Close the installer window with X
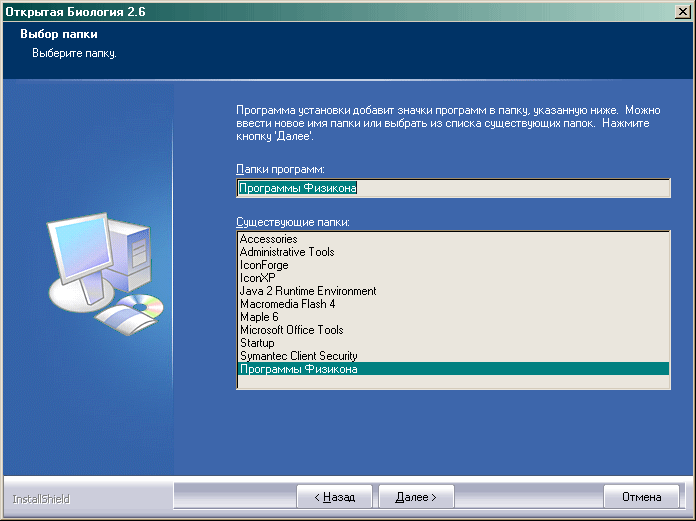 coord(681,10)
